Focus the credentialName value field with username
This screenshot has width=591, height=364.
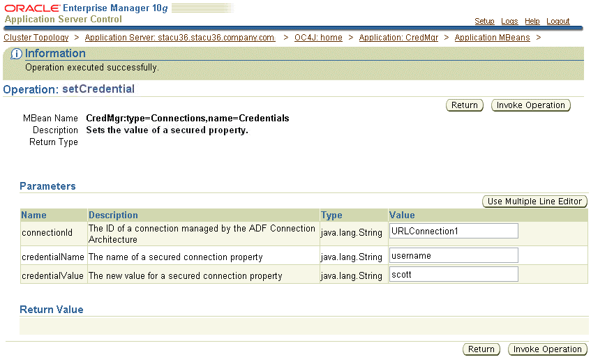(454, 255)
